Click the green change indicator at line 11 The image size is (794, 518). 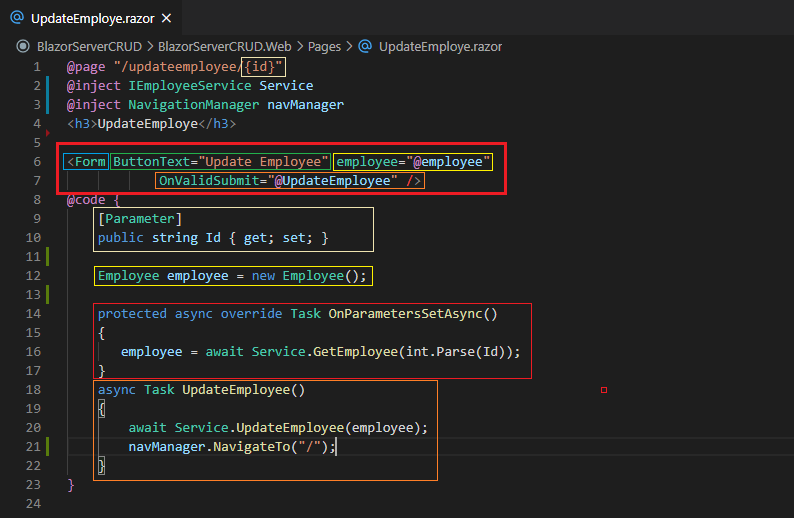point(48,256)
